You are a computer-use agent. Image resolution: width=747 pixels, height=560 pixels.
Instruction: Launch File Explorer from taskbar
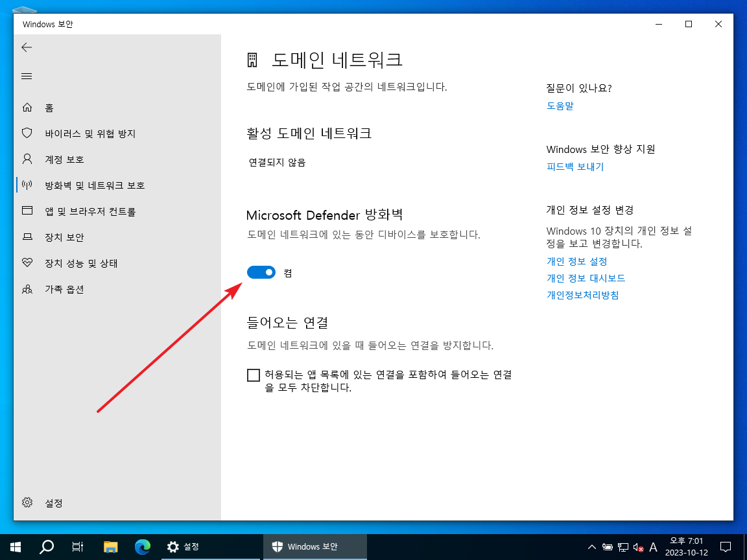click(110, 546)
